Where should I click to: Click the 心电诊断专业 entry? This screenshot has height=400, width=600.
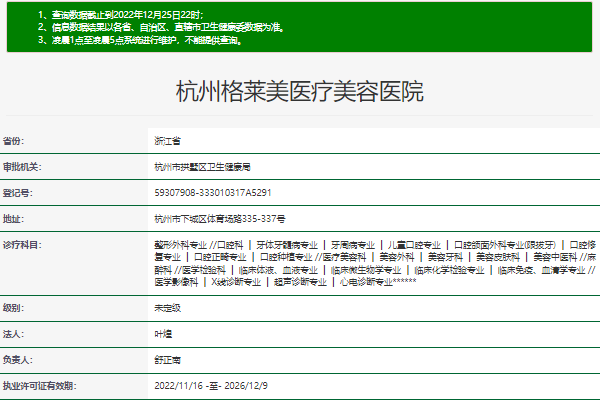coord(366,282)
